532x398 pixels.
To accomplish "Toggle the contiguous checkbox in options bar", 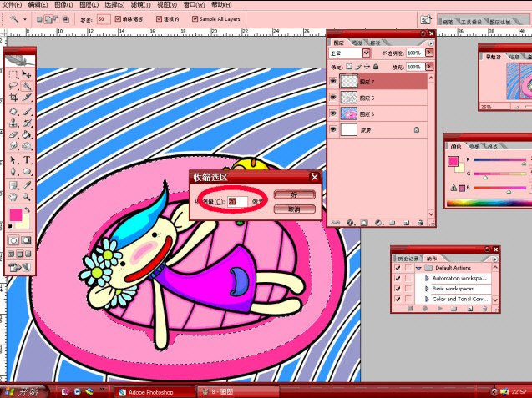I will click(x=160, y=18).
